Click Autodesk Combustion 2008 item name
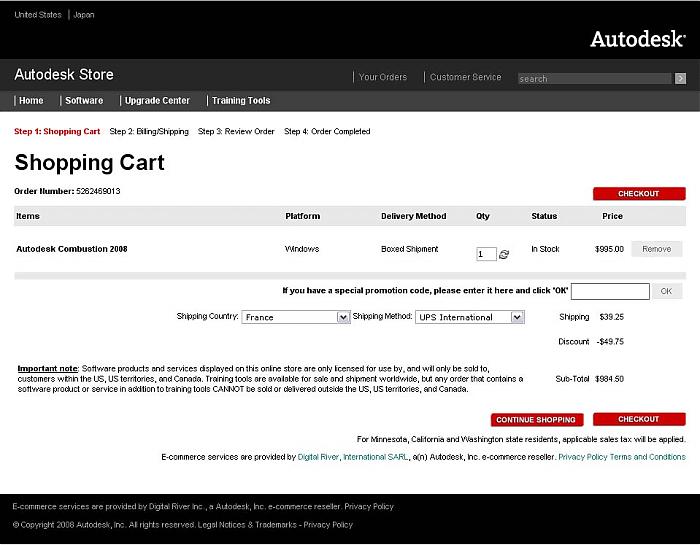 pos(72,249)
